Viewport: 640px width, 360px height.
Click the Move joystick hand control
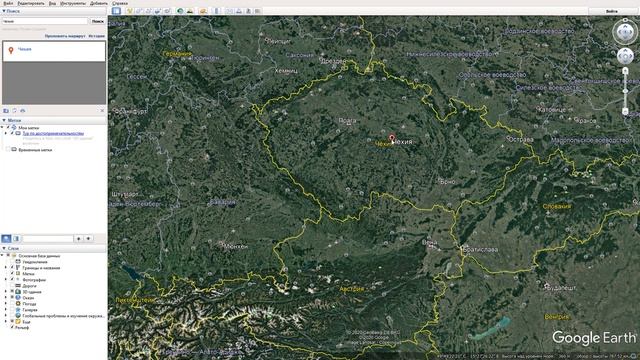coord(625,56)
